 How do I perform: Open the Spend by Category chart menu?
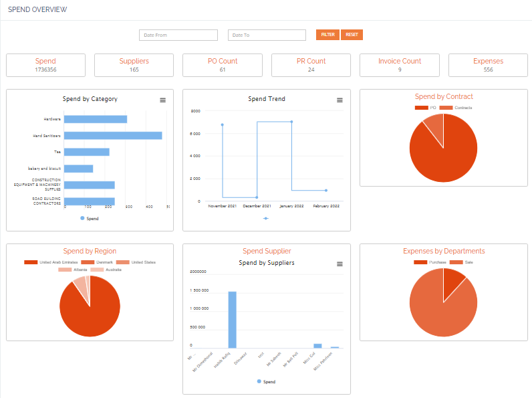point(162,100)
